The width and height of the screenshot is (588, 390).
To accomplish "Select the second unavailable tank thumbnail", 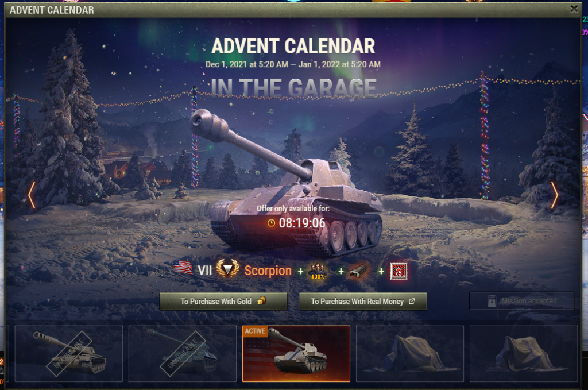I will [182, 354].
